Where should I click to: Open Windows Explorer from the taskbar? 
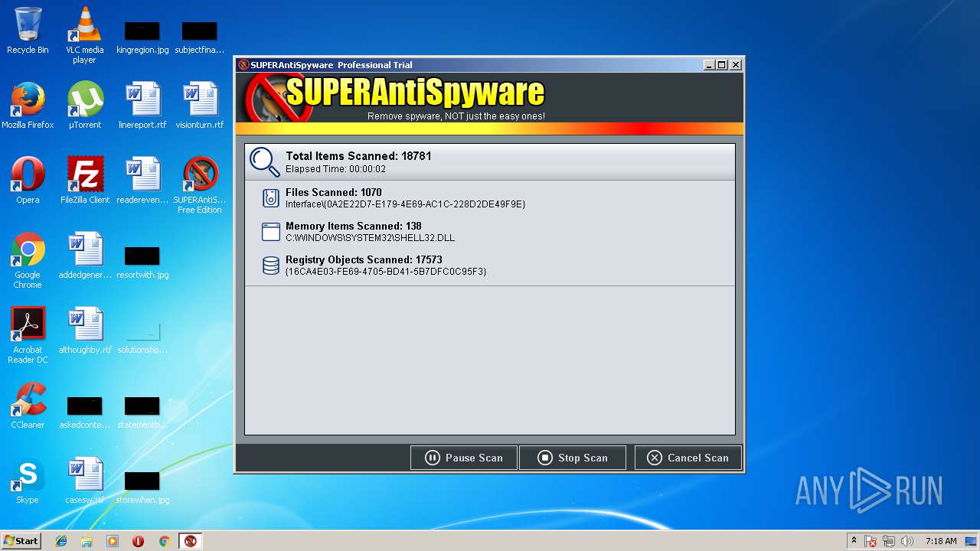(87, 541)
